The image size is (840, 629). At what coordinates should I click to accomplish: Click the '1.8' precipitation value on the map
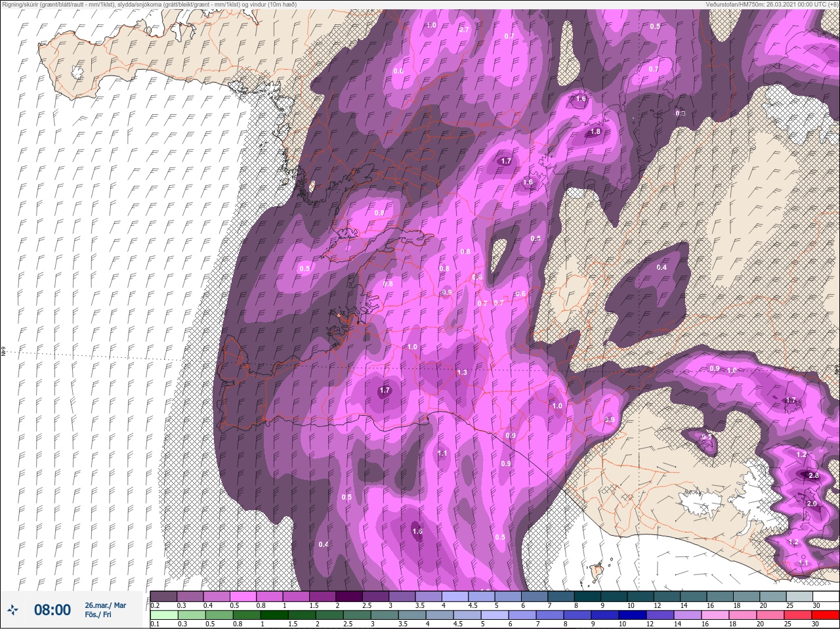[x=595, y=131]
